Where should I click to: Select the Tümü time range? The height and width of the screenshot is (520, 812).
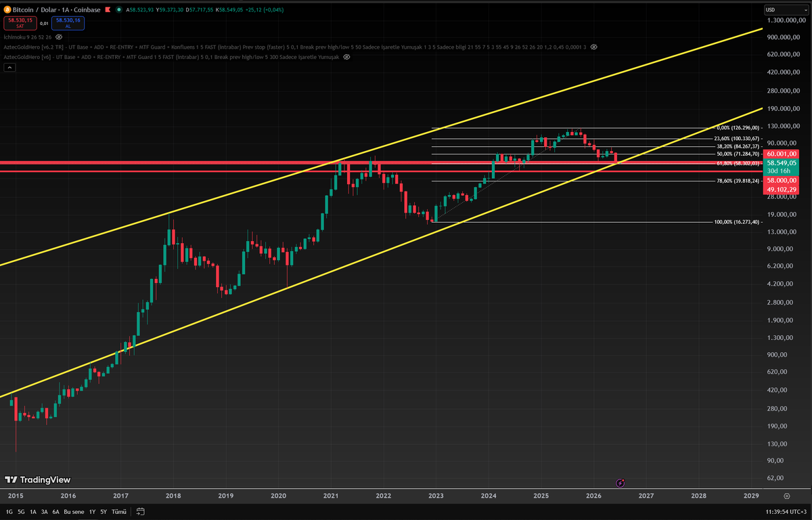pyautogui.click(x=119, y=511)
